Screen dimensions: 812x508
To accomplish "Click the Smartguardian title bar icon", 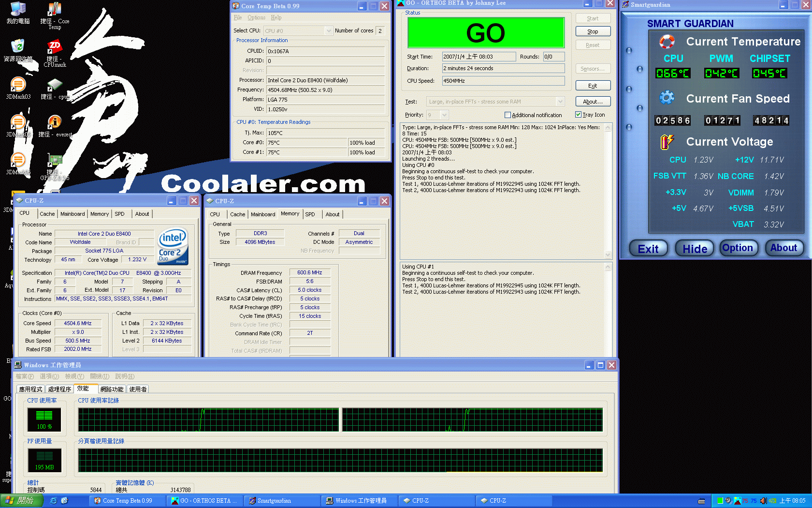I will [x=625, y=5].
